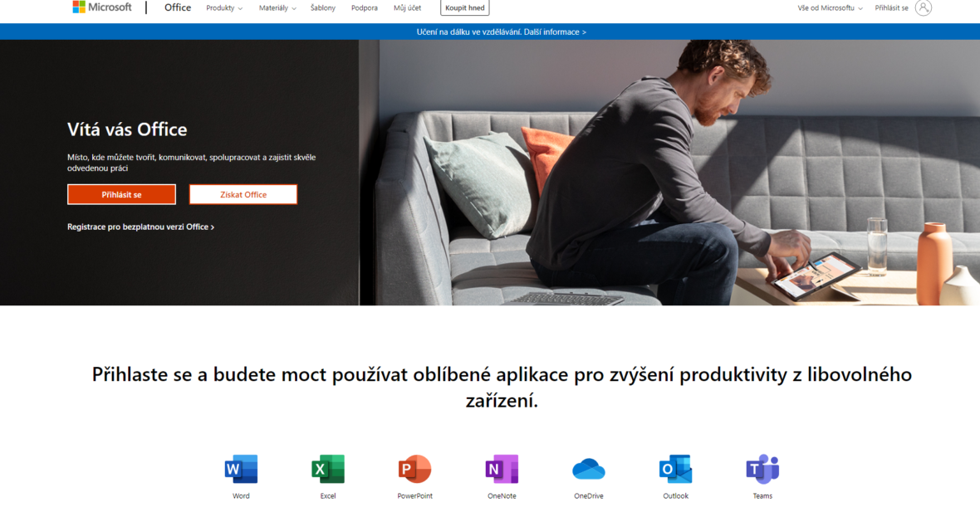Expand Vše od Microsoftu dropdown
Image resolution: width=980 pixels, height=507 pixels.
coord(830,8)
